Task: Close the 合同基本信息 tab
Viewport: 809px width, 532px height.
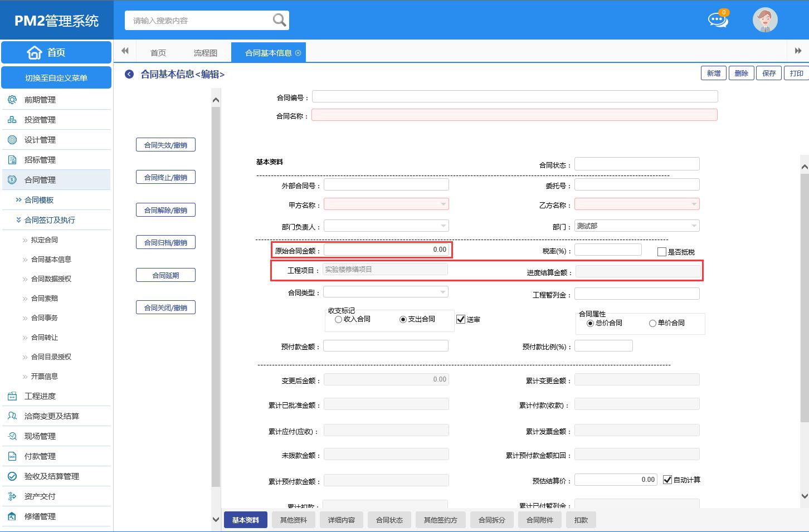Action: click(x=298, y=53)
